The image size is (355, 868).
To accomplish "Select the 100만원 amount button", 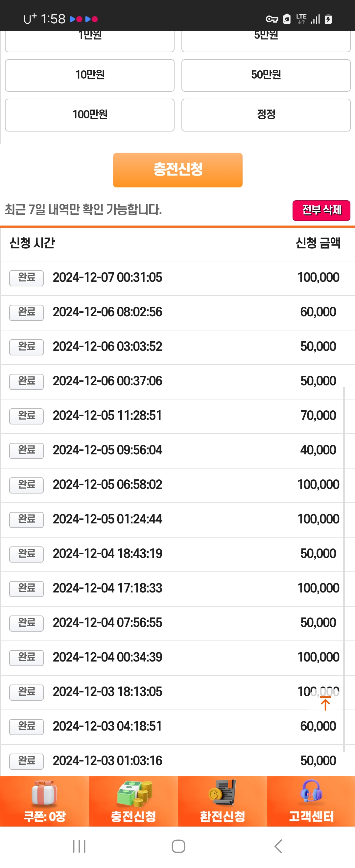I will (90, 115).
